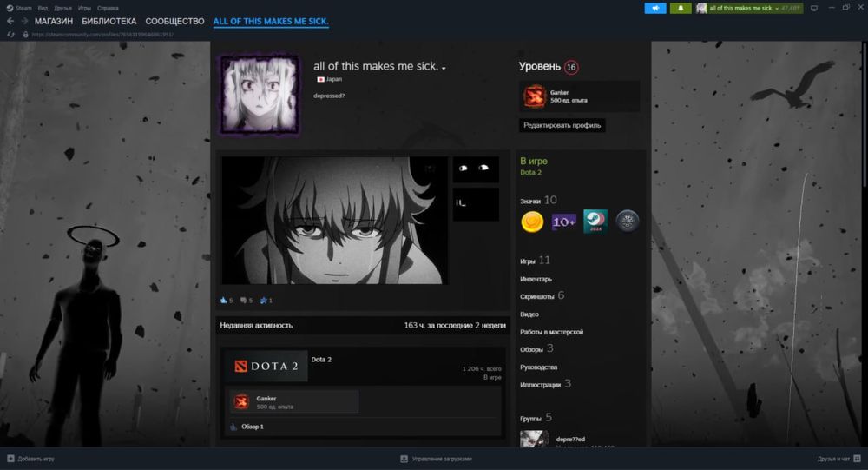Open Управление загрузками
Screen dimensions: 868x470
[442, 459]
